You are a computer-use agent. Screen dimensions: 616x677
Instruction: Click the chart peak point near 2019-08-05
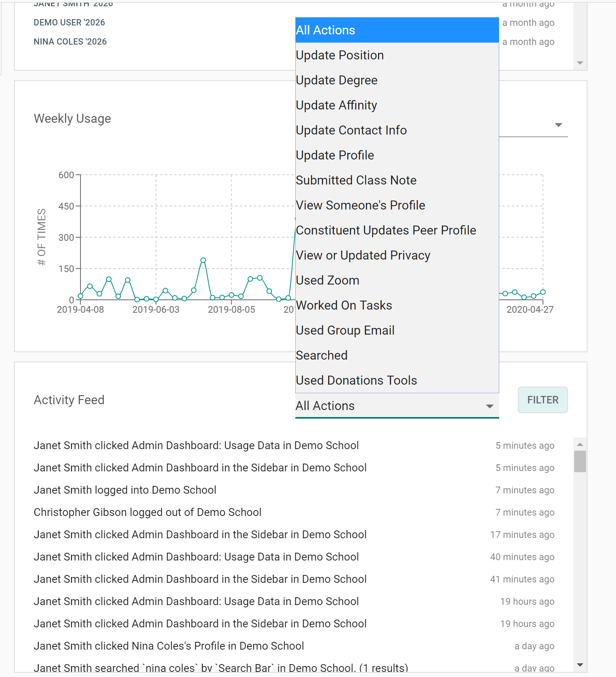203,260
